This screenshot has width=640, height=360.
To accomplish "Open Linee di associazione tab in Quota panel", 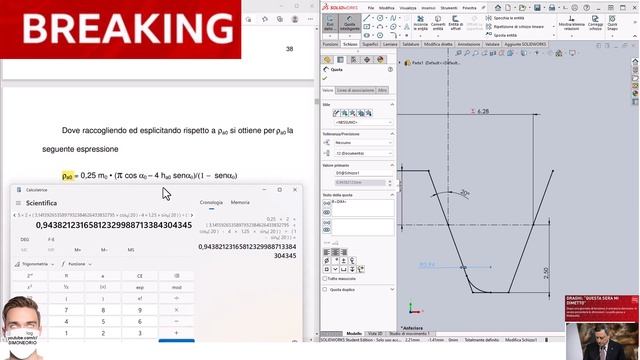I will click(355, 90).
